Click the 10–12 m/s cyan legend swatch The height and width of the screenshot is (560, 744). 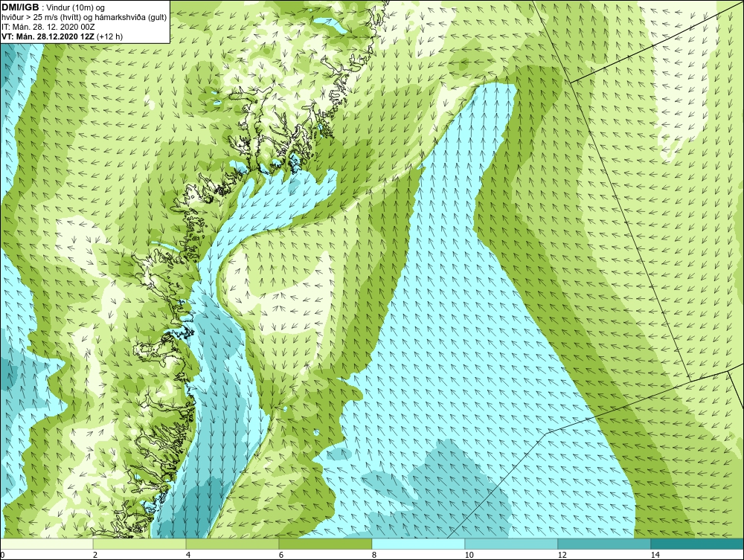pos(512,544)
